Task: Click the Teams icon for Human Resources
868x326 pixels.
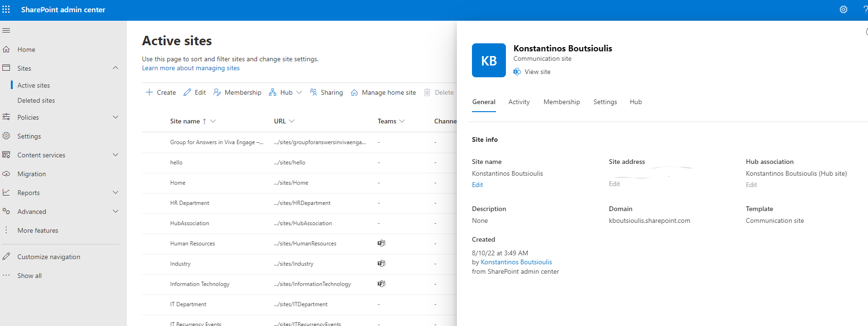Action: (381, 243)
